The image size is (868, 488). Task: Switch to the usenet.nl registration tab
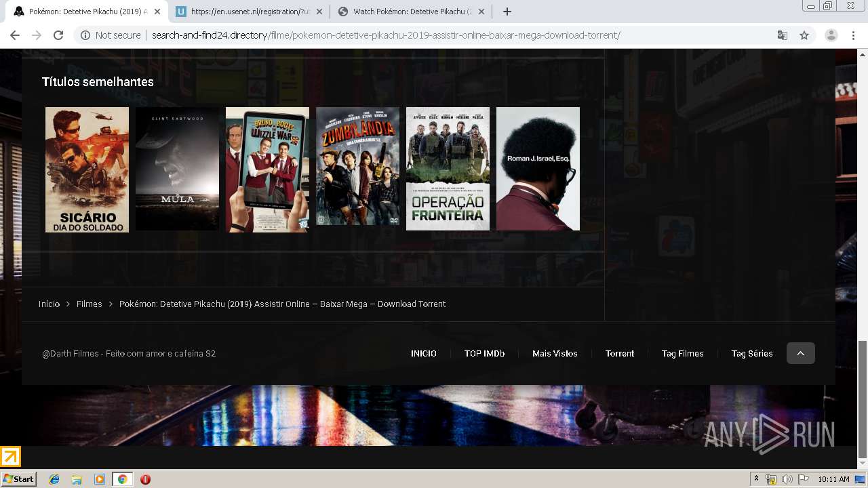(249, 12)
